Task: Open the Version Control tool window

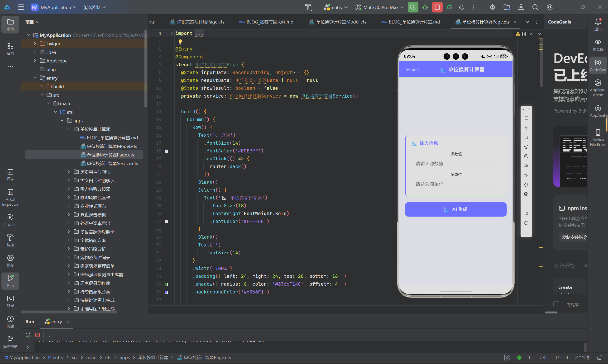Action: click(10, 342)
